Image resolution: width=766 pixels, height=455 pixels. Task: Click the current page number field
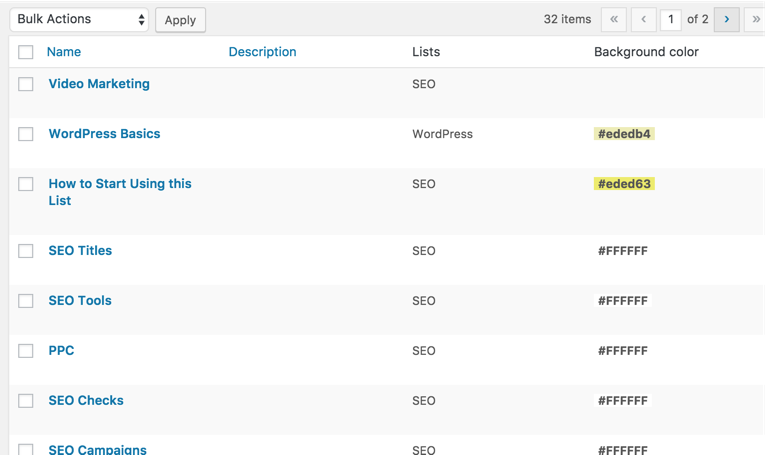671,20
